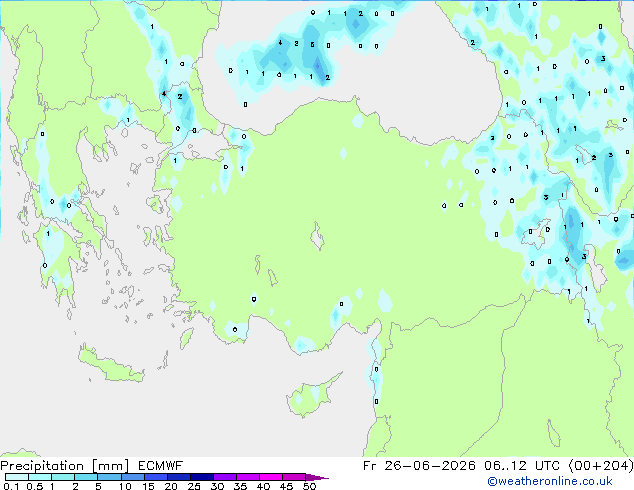
Task: Click the legend label '0.1'
Action: [x=11, y=486]
